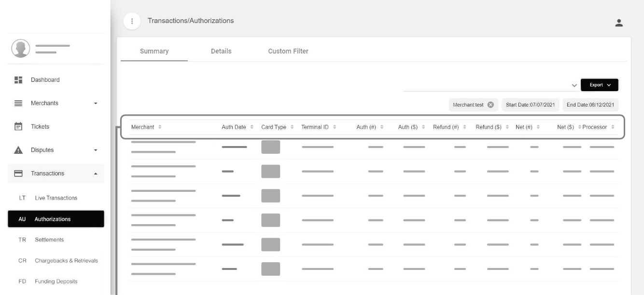Screen dimensions: 644x295
Task: Open Funding Deposits page
Action: [56, 282]
